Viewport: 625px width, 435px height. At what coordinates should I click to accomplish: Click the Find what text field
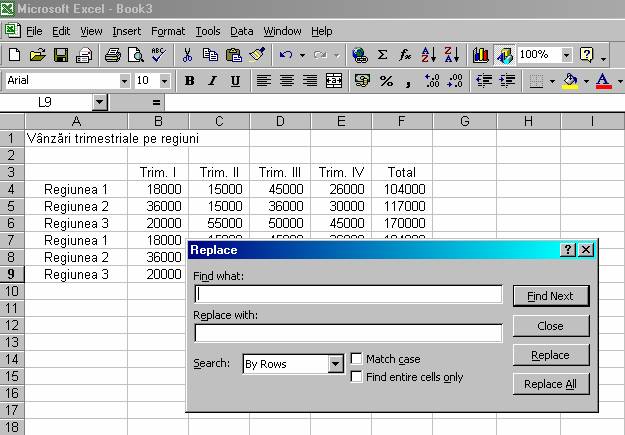point(348,294)
